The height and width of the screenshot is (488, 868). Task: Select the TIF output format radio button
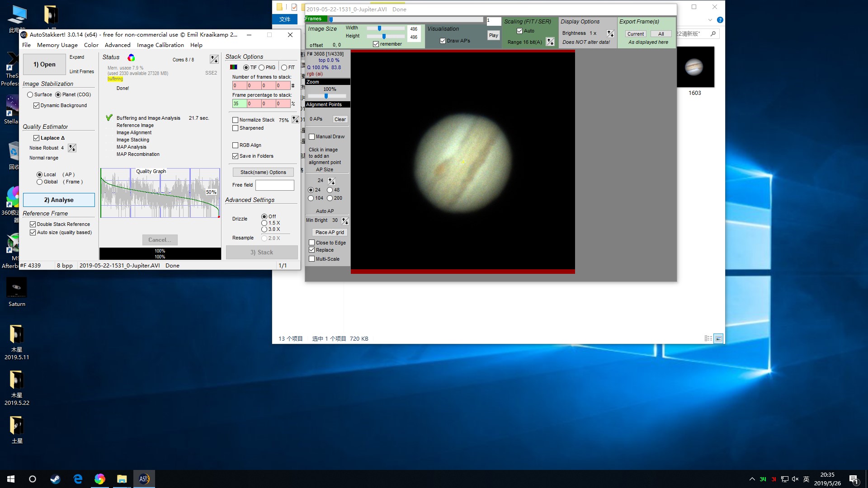pyautogui.click(x=246, y=67)
